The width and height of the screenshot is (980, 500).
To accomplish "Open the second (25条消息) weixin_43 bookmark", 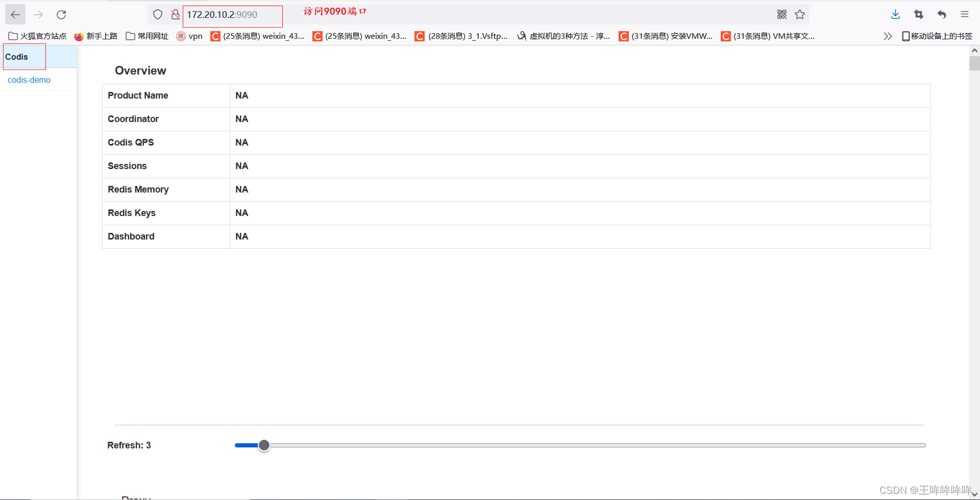I will click(x=360, y=36).
